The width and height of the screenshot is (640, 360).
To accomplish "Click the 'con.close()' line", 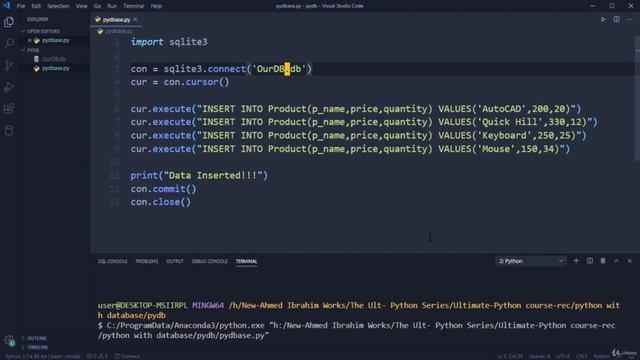I will click(160, 202).
